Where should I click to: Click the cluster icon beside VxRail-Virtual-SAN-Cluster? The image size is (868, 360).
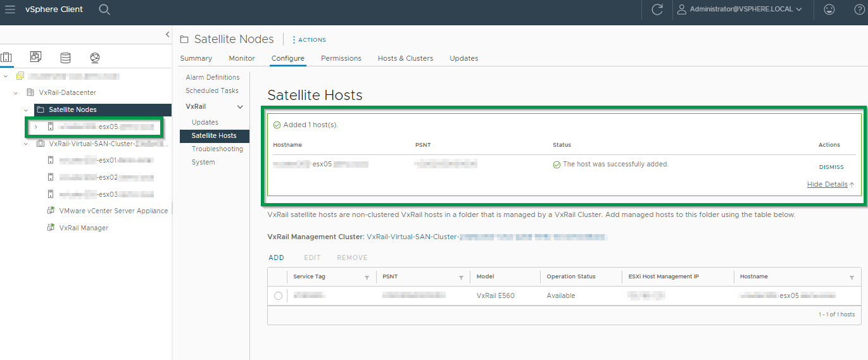pyautogui.click(x=41, y=144)
